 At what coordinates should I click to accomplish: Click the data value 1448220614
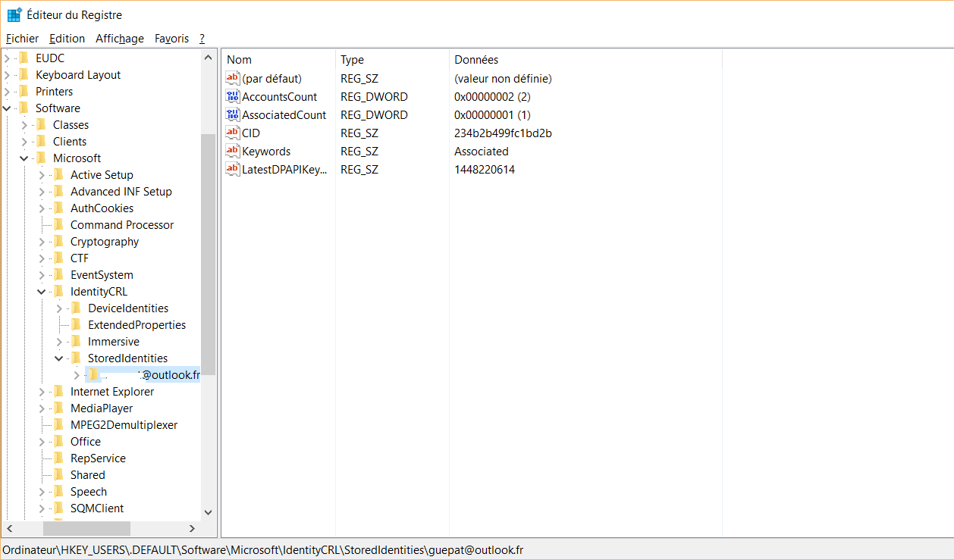click(x=485, y=169)
